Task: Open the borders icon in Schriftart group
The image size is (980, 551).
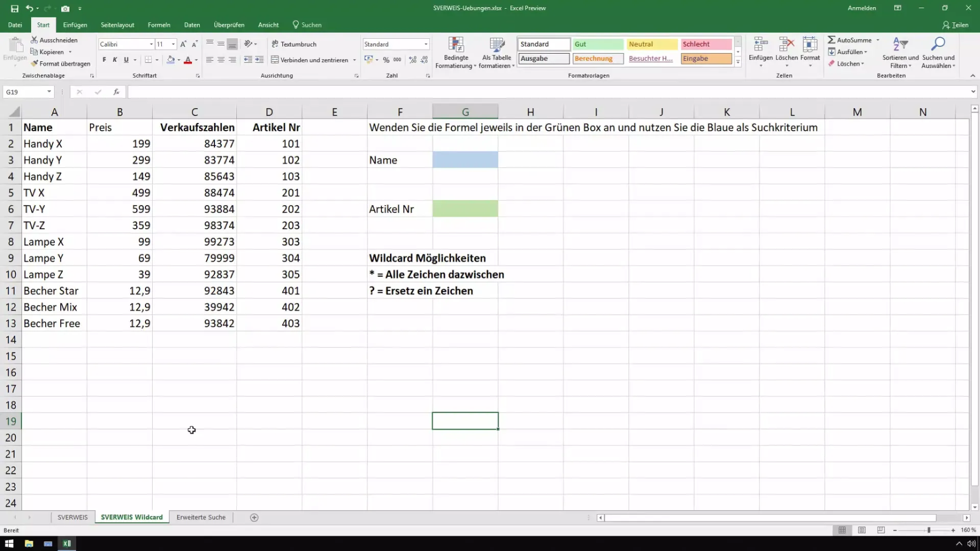Action: [x=148, y=60]
